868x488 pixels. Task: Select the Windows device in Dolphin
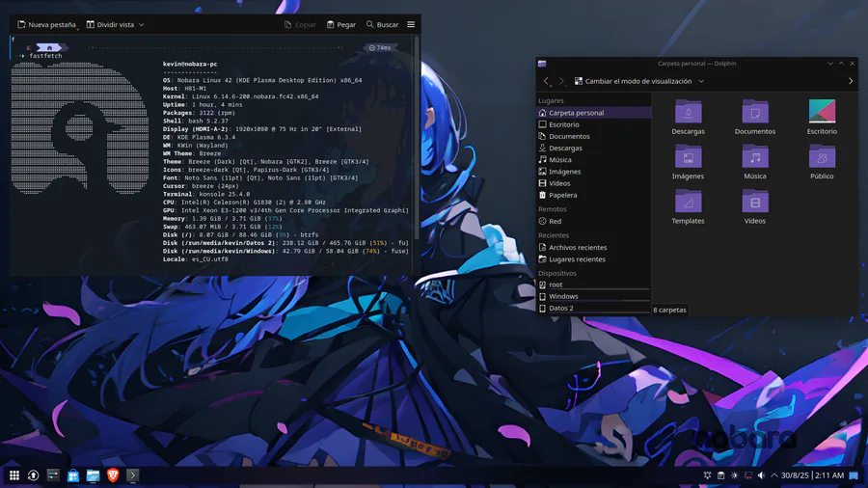pyautogui.click(x=593, y=296)
